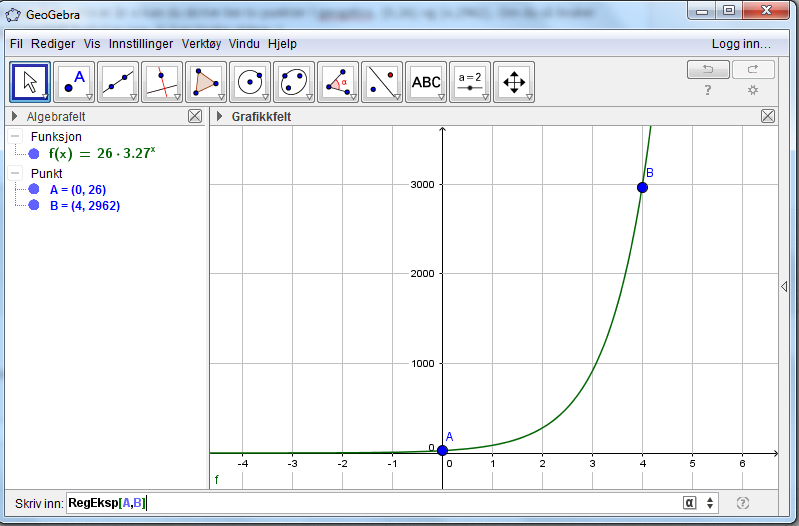Select the Ellipse tool
This screenshot has width=799, height=526.
(294, 82)
